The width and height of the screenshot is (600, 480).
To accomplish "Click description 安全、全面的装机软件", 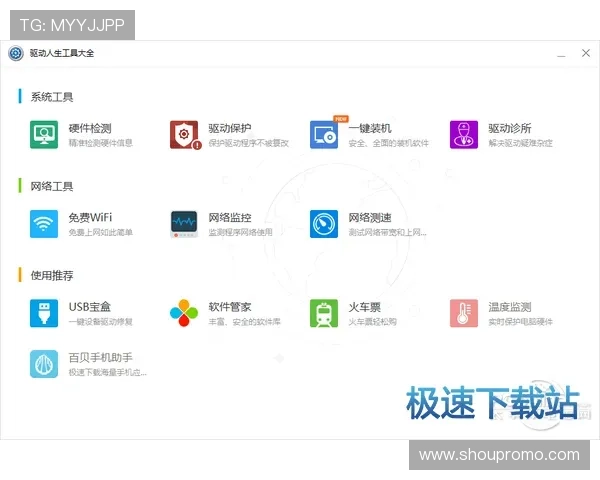I will tap(389, 143).
